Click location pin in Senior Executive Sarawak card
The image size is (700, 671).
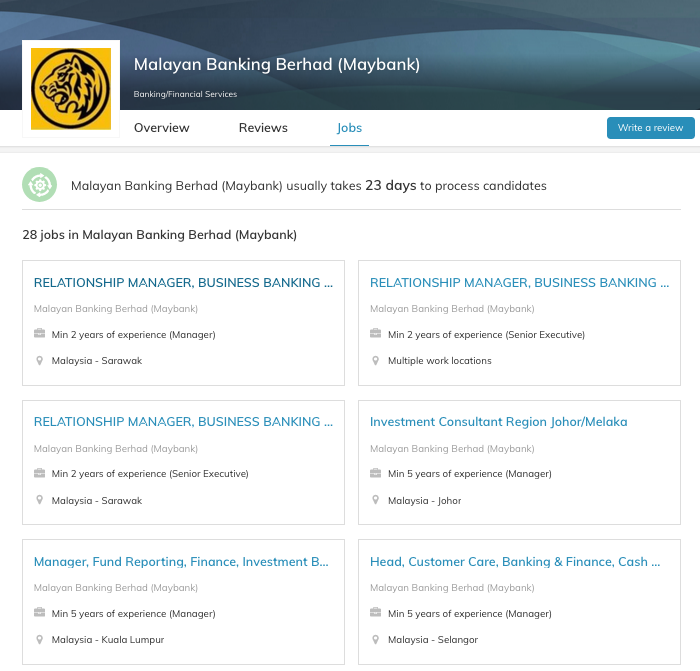tap(39, 500)
